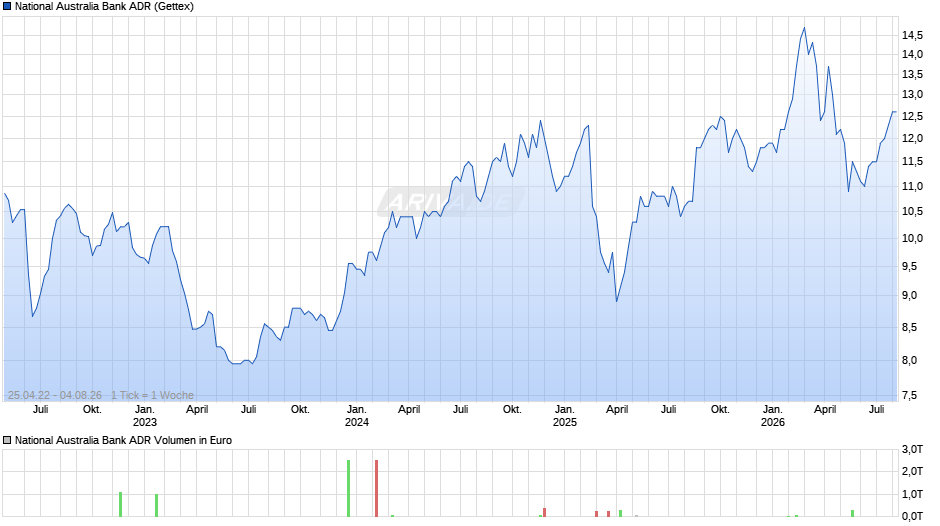
Task: Click the '2,0T' volume axis label
Action: point(912,471)
